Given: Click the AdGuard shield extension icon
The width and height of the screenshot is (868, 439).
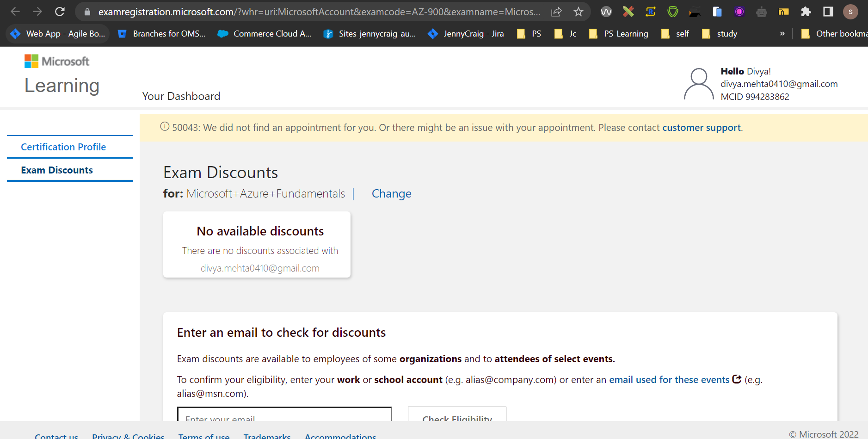Looking at the screenshot, I should click(672, 12).
